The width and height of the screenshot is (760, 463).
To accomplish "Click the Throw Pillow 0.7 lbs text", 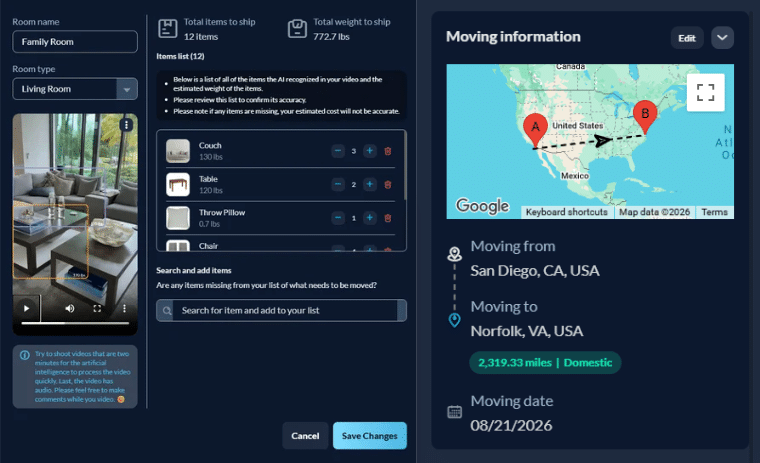I will click(209, 224).
